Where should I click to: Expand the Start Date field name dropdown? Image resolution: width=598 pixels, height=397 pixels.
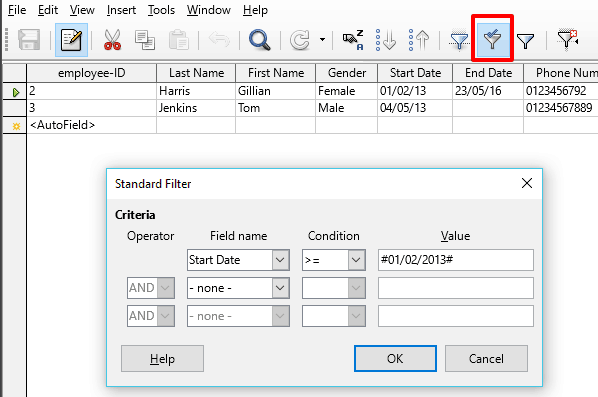click(280, 260)
